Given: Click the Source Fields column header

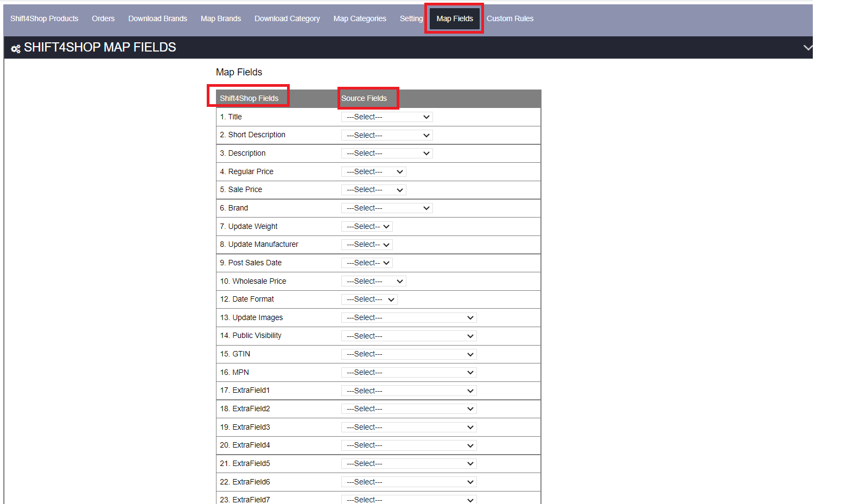Looking at the screenshot, I should point(364,98).
